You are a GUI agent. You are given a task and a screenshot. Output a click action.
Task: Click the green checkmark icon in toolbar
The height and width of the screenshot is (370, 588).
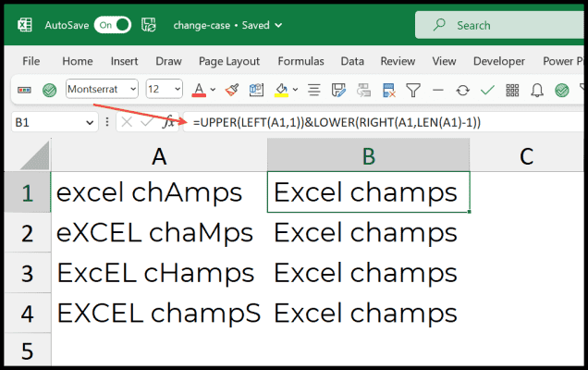pos(487,90)
